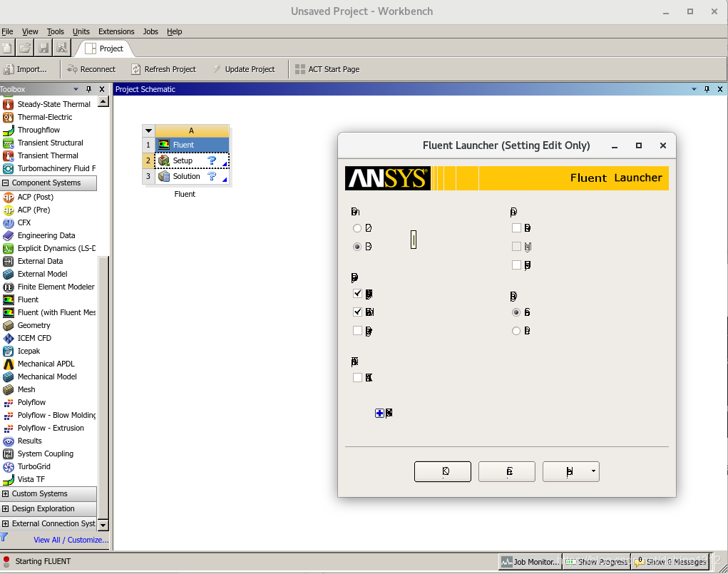Expand Show More Options plus icon
The image size is (728, 574).
pos(379,413)
